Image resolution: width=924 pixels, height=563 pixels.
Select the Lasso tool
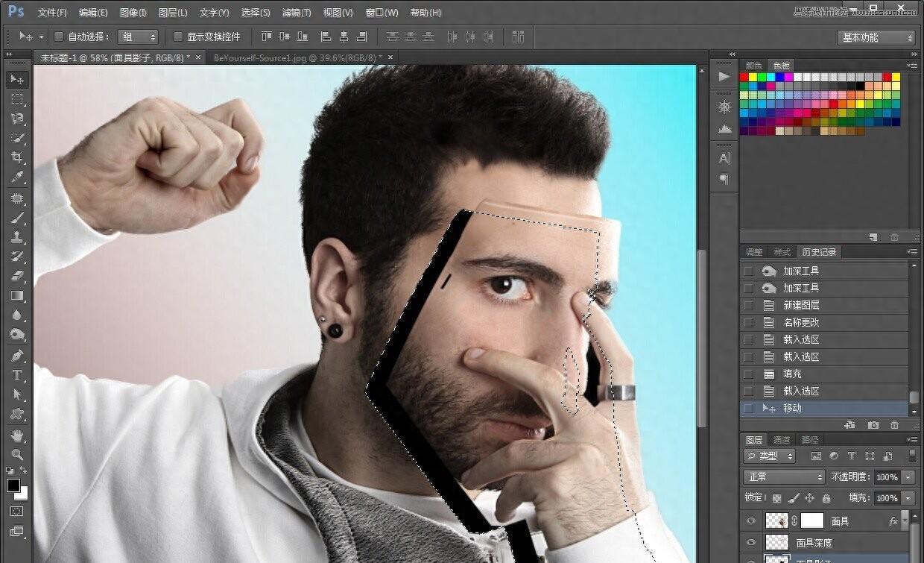tap(17, 119)
